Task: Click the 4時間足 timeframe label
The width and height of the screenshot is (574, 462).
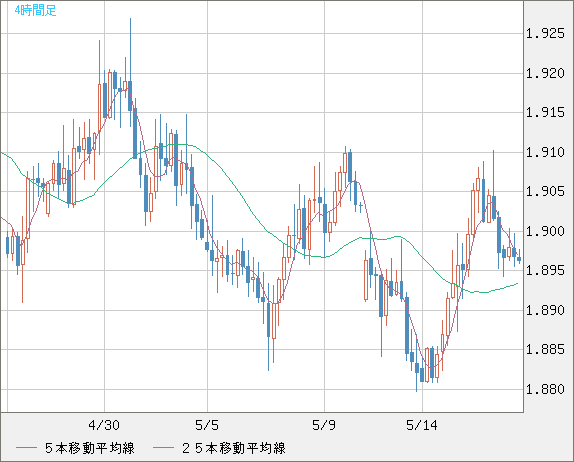Action: click(x=36, y=10)
